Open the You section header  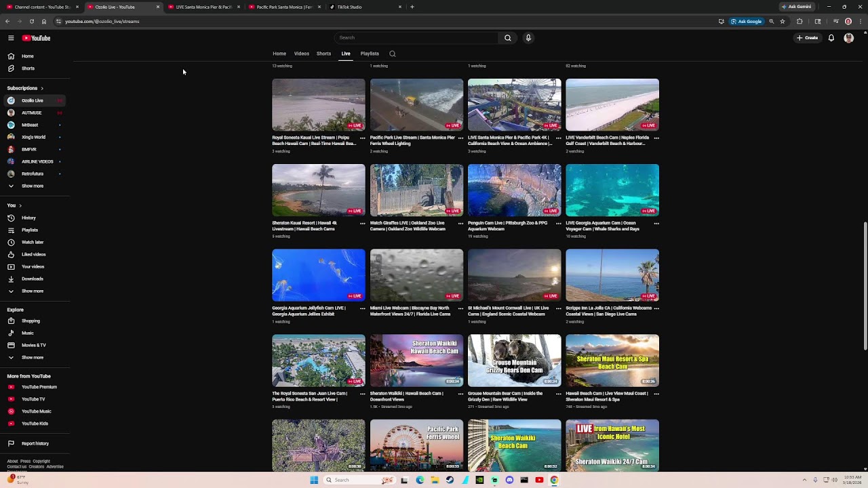click(14, 205)
